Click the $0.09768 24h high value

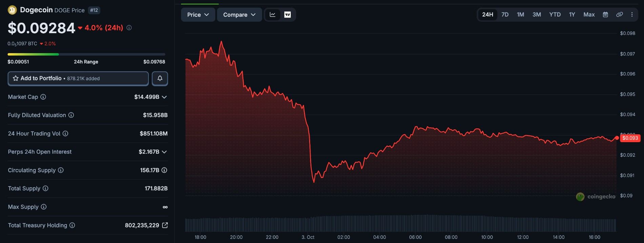[x=154, y=62]
